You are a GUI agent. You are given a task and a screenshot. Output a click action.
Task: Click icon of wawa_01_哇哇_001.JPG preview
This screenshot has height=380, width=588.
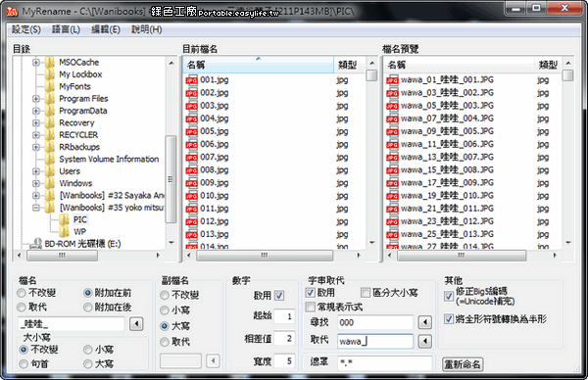tap(392, 80)
